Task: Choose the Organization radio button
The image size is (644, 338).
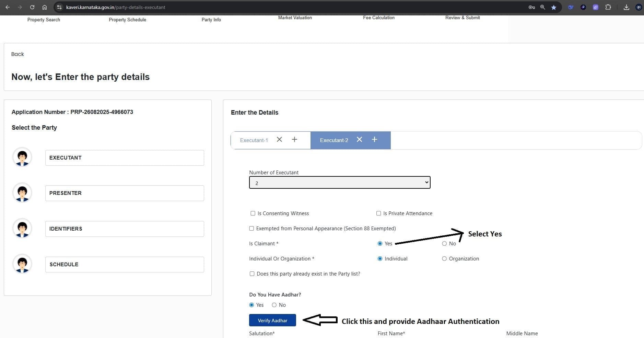Action: click(444, 259)
